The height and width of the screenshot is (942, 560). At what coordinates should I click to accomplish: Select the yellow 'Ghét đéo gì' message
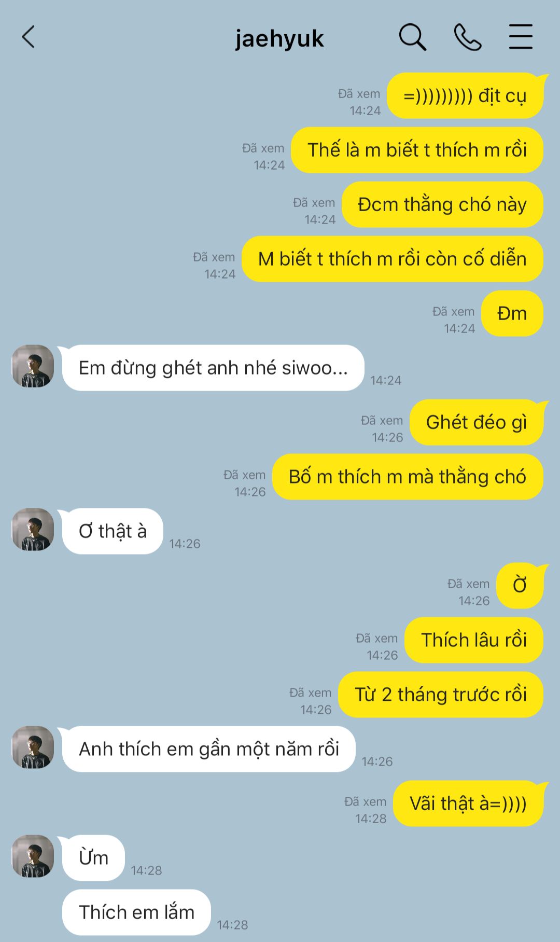coord(477,422)
